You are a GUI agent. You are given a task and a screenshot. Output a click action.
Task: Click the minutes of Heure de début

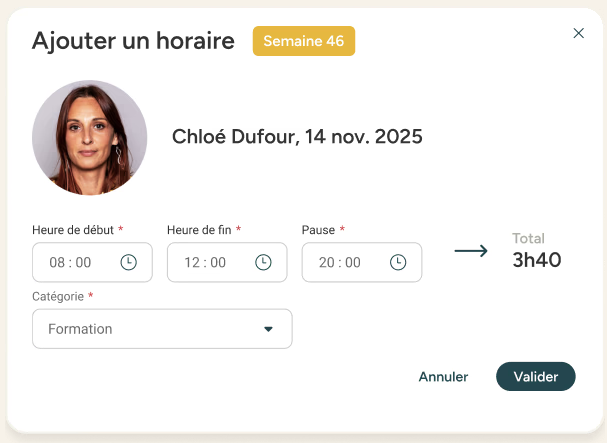(84, 263)
